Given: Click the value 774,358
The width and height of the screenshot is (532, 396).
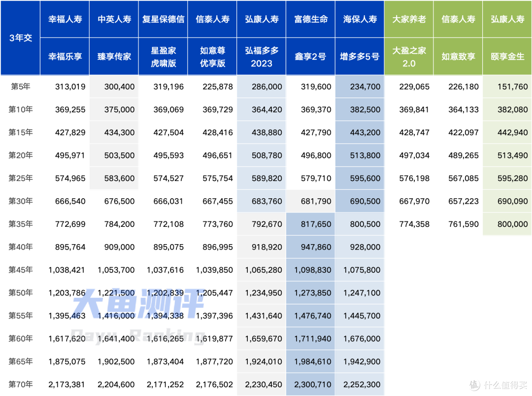Looking at the screenshot, I should click(x=414, y=224).
